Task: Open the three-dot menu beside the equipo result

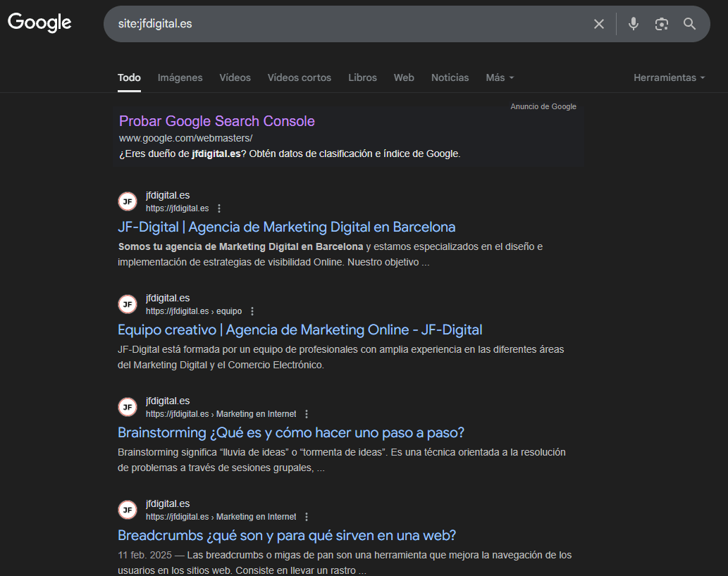Action: click(252, 311)
